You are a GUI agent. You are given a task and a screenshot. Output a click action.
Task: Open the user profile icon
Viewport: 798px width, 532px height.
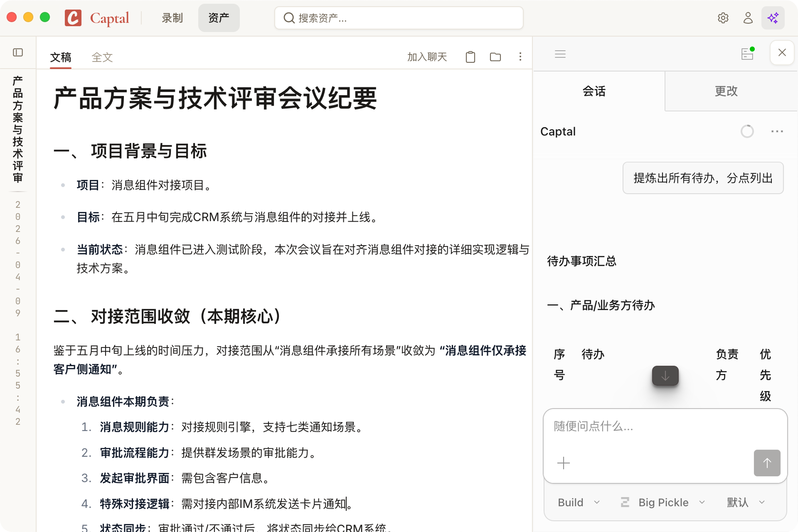[x=748, y=18]
